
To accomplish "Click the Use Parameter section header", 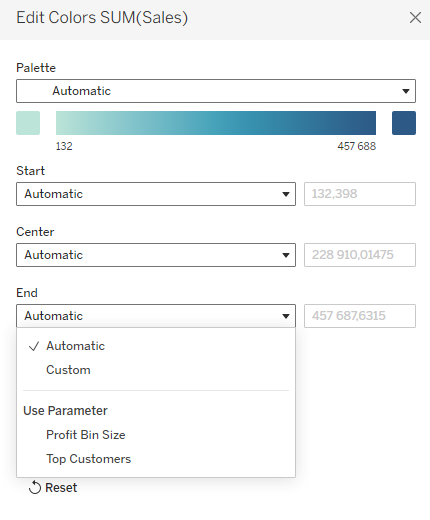I will coord(65,411).
